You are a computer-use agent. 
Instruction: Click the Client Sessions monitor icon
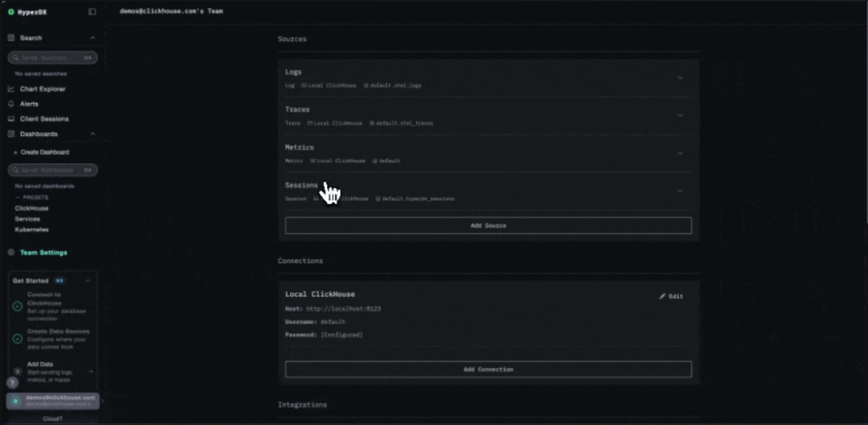tap(11, 119)
